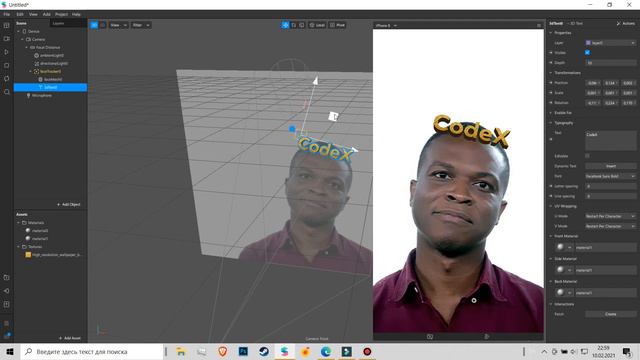This screenshot has height=360, width=640.
Task: Open the Layer dropdown in Properties
Action: pyautogui.click(x=611, y=43)
